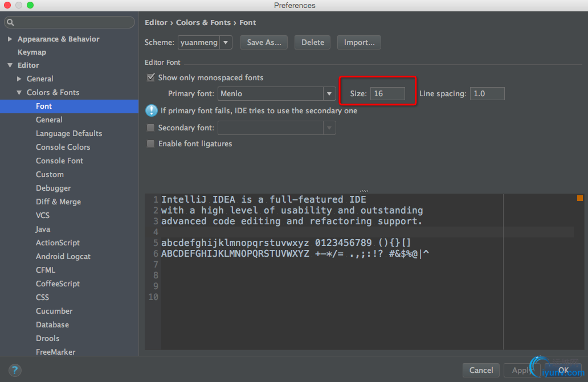Collapse the Colors & Fonts node
This screenshot has height=382, width=588.
coord(19,92)
